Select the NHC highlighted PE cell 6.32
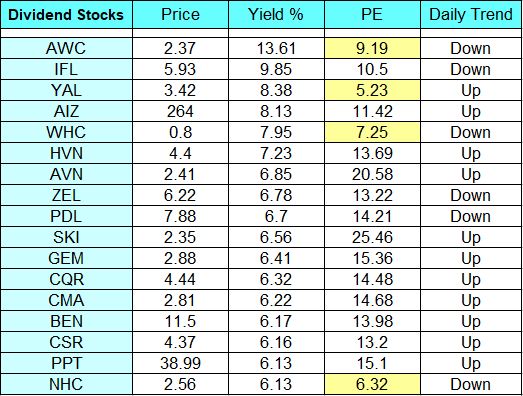Screen dimensions: 523x396 click(372, 384)
